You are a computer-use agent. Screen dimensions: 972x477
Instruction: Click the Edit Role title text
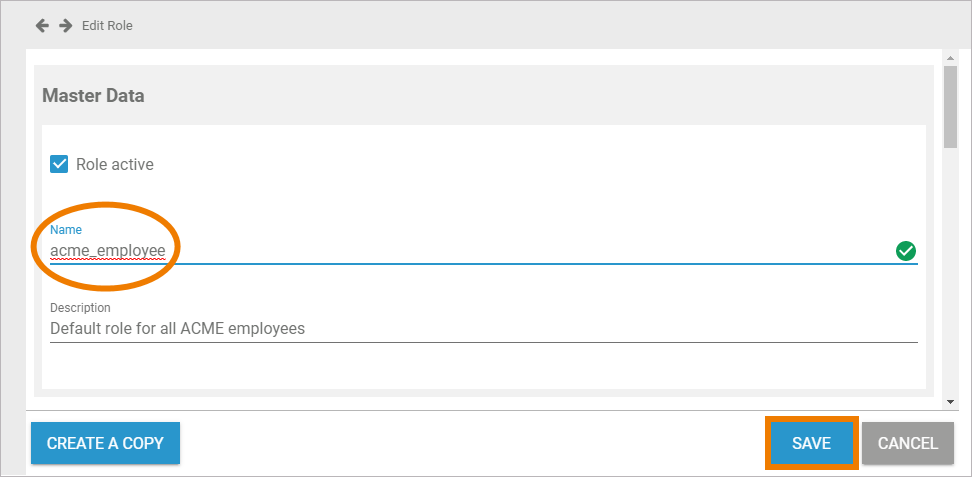tap(107, 25)
